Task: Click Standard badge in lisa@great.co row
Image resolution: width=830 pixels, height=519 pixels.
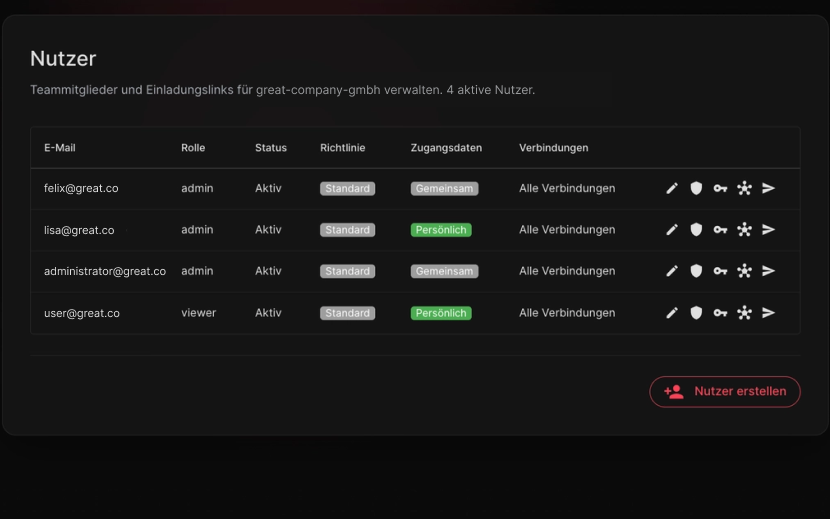Action: [x=347, y=230]
